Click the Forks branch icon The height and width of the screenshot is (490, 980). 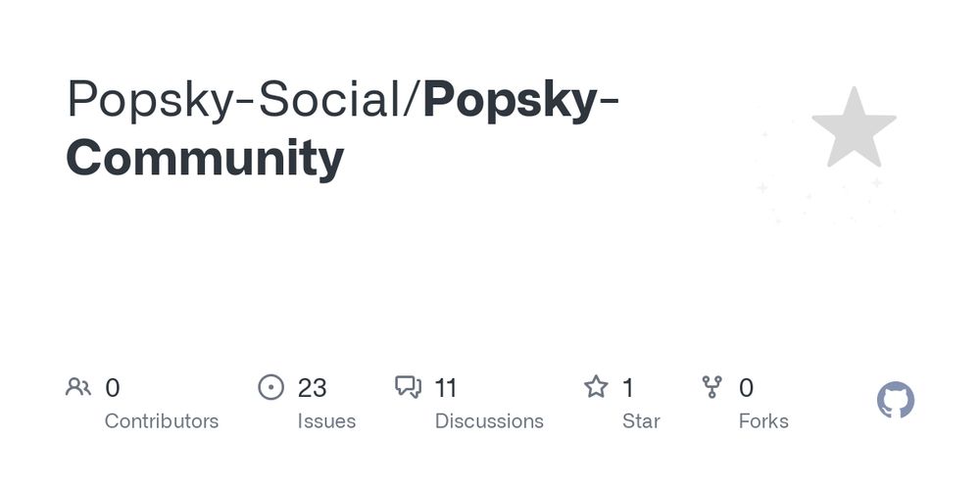(x=711, y=387)
